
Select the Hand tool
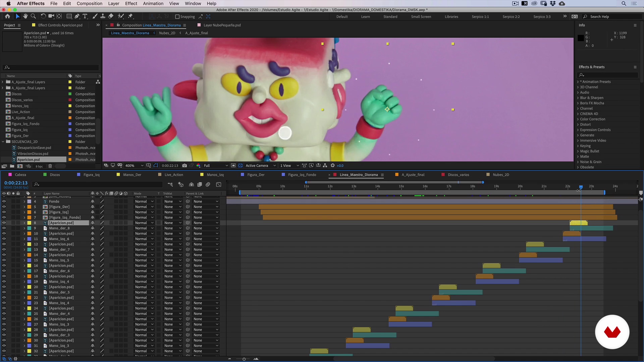[25, 16]
